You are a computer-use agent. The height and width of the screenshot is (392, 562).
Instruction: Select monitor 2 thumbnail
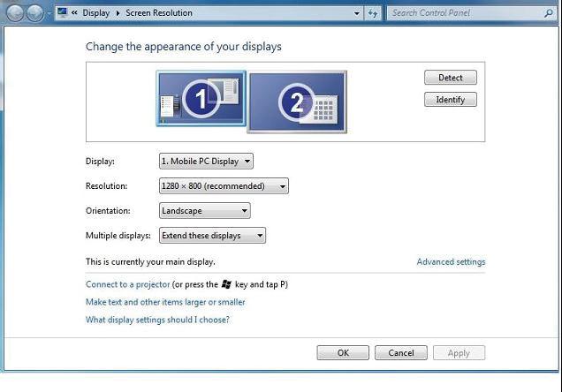tap(297, 102)
